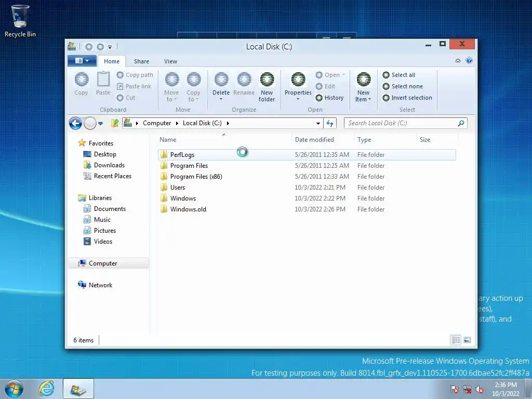532x399 pixels.
Task: Switch to Large icons view icon
Action: (467, 340)
